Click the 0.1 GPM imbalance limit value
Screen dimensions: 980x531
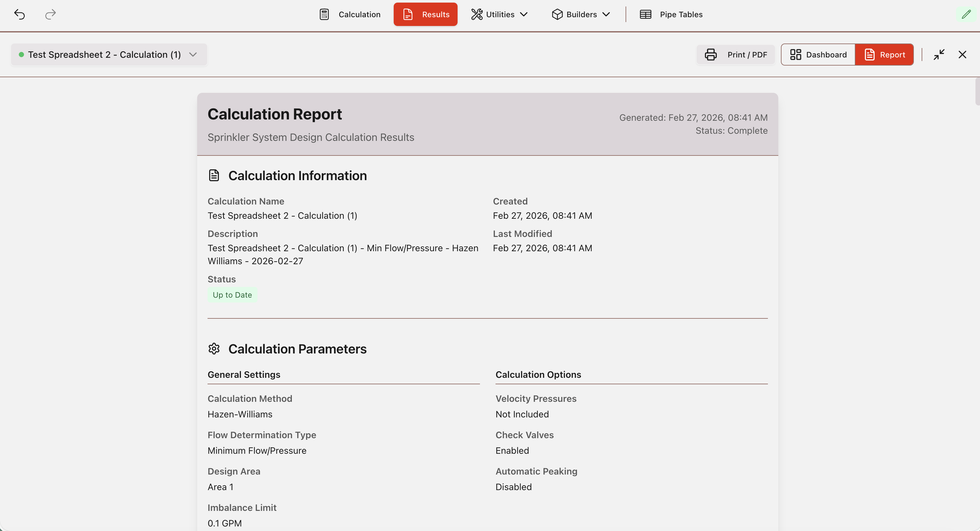point(224,524)
